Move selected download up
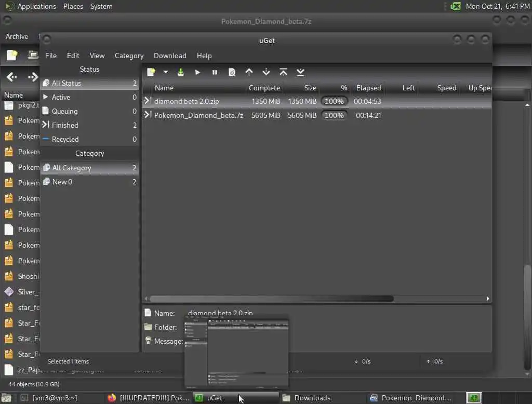532x404 pixels. coord(249,72)
